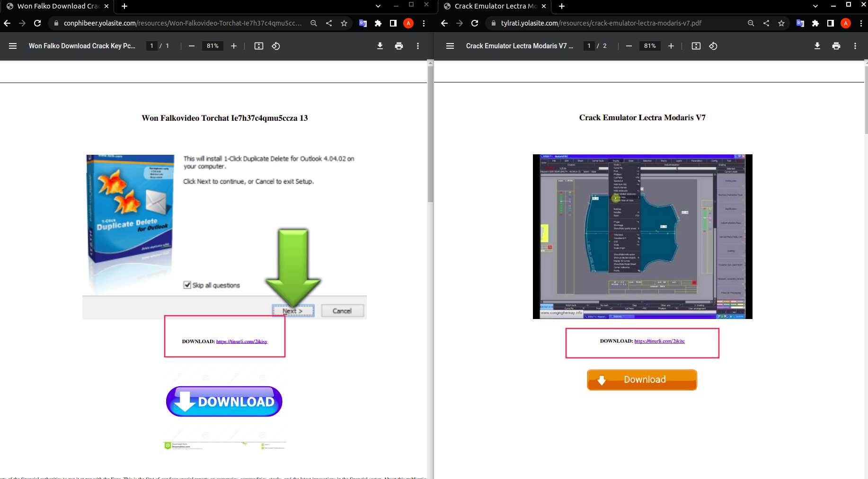
Task: Toggle fit-to-page in the right PDF viewer
Action: 696,46
